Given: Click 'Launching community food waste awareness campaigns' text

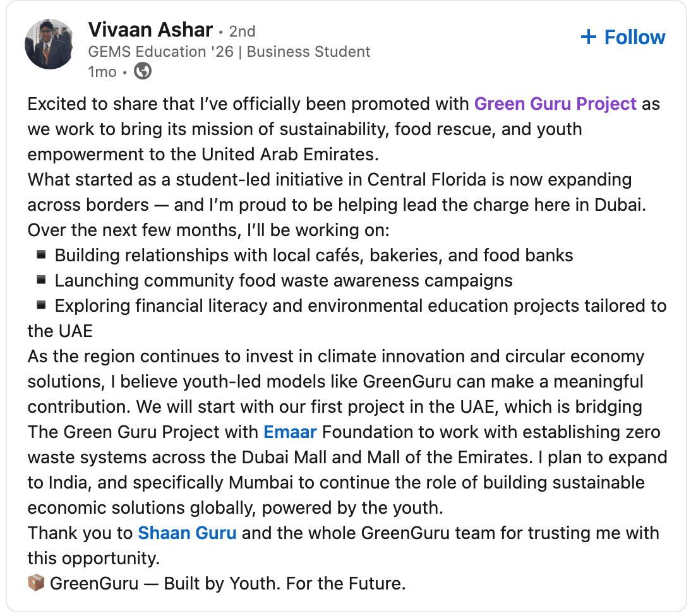Looking at the screenshot, I should [x=283, y=280].
